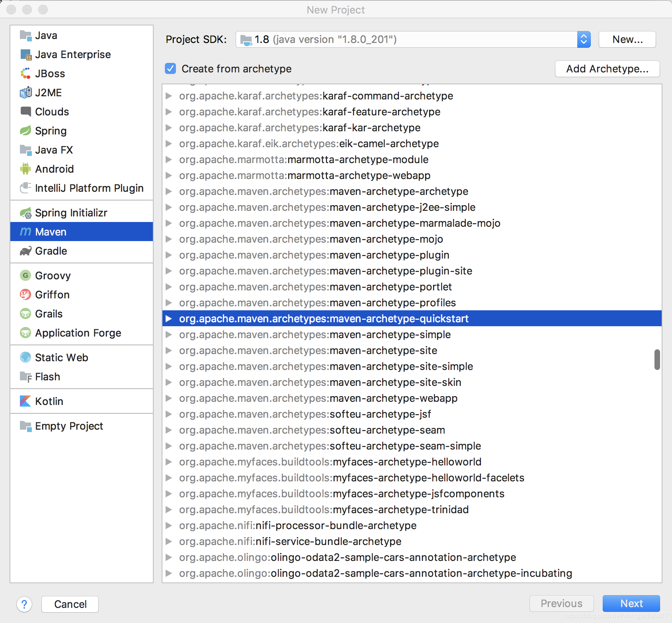The width and height of the screenshot is (672, 623).
Task: Click the Static Web globe icon
Action: [x=25, y=357]
